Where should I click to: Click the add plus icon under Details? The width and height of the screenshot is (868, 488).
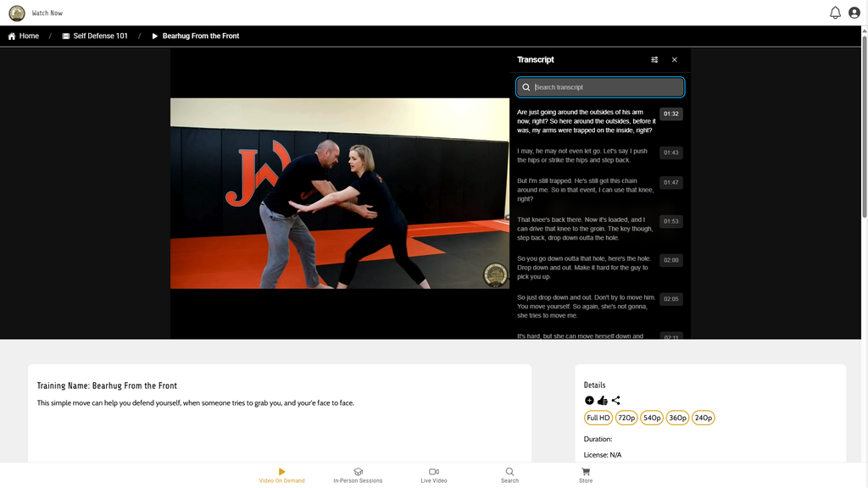pos(590,401)
